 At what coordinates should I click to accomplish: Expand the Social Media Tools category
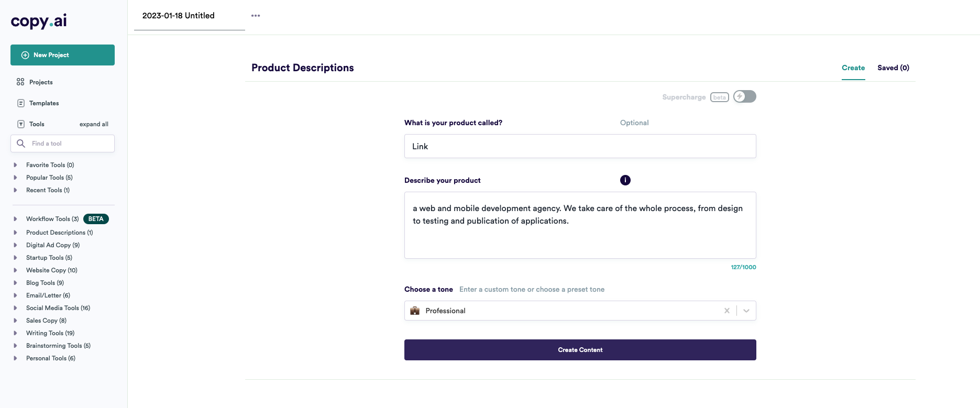click(x=16, y=308)
